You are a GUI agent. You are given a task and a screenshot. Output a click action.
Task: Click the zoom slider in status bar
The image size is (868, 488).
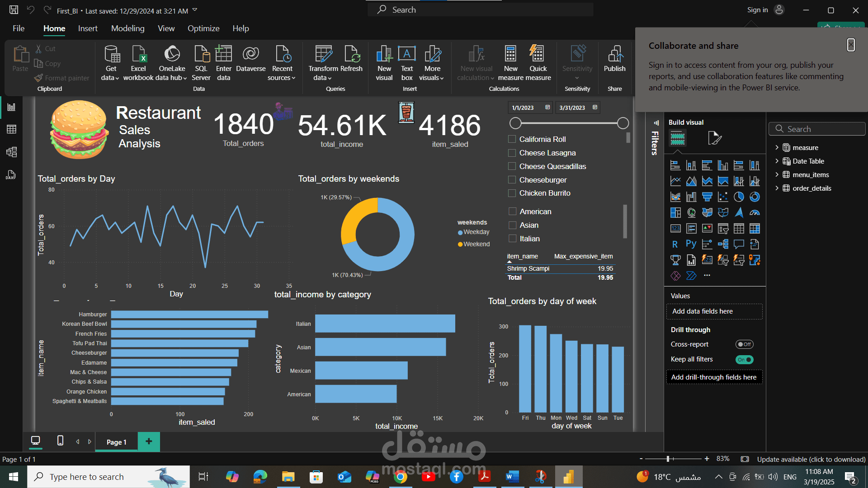point(668,459)
